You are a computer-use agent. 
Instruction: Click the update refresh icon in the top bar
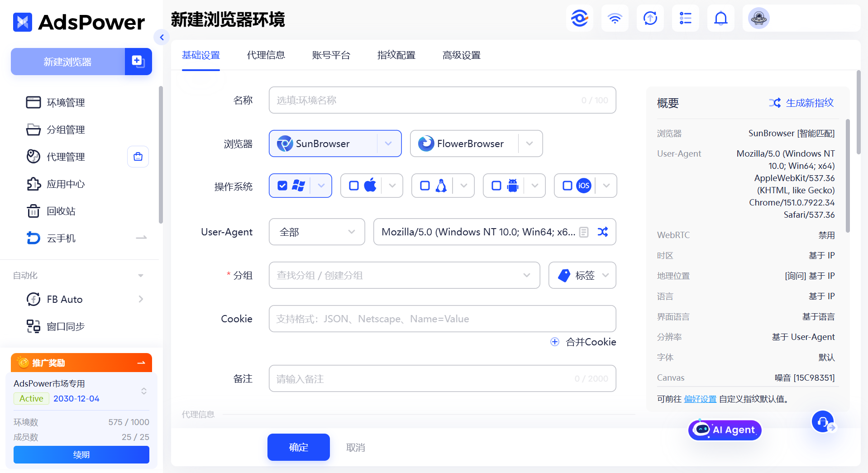(x=650, y=18)
